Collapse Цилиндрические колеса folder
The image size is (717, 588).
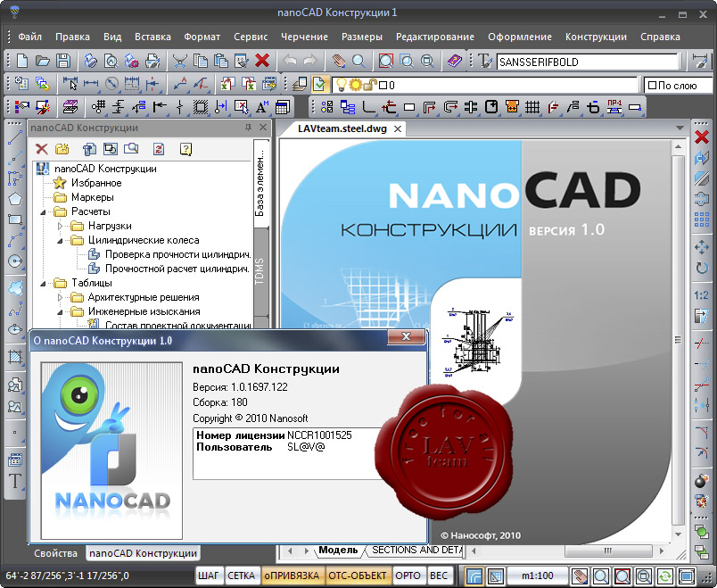pyautogui.click(x=60, y=240)
